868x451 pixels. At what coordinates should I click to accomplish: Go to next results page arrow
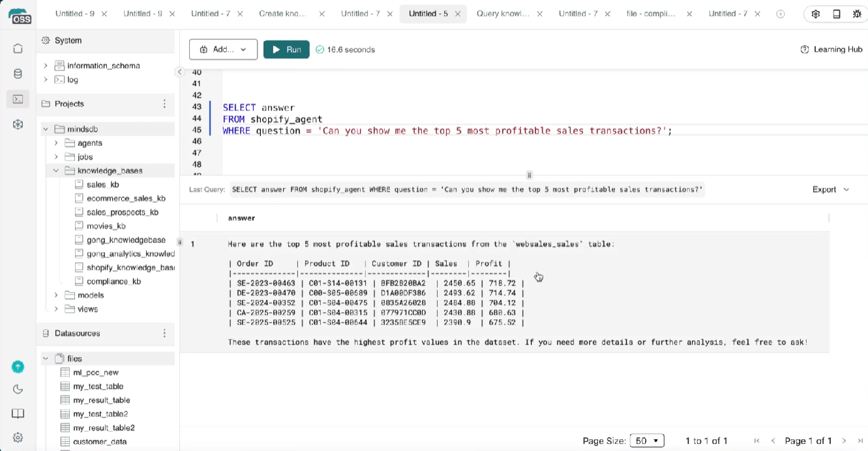(x=844, y=441)
